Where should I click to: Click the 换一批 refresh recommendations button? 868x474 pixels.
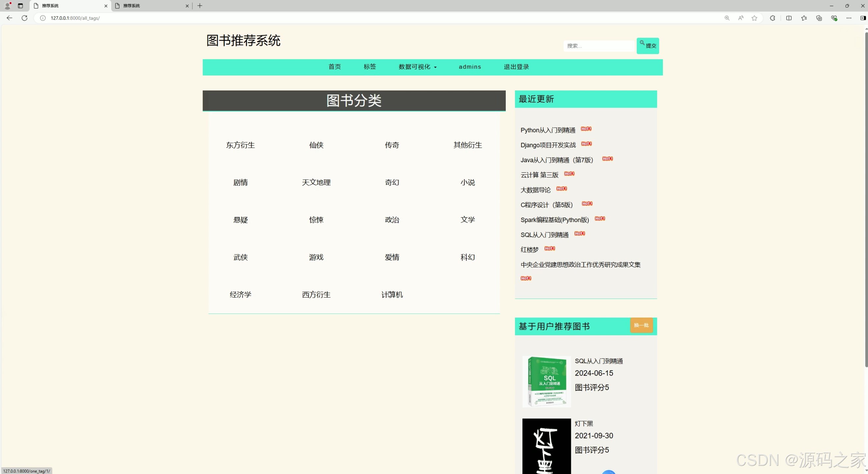(641, 326)
